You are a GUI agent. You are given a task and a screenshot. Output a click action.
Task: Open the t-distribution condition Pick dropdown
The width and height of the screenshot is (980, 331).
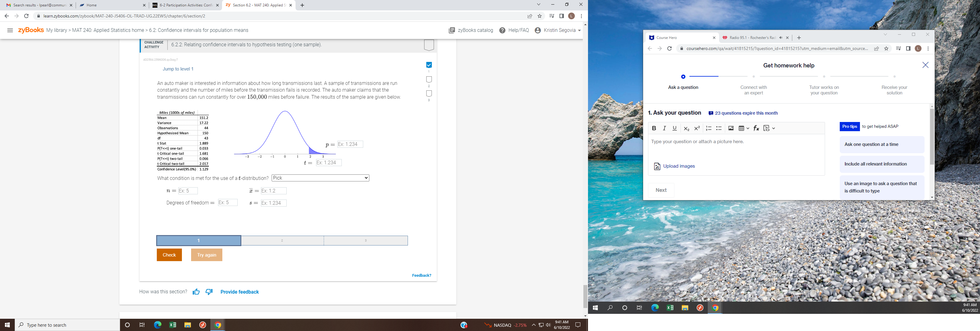[320, 178]
